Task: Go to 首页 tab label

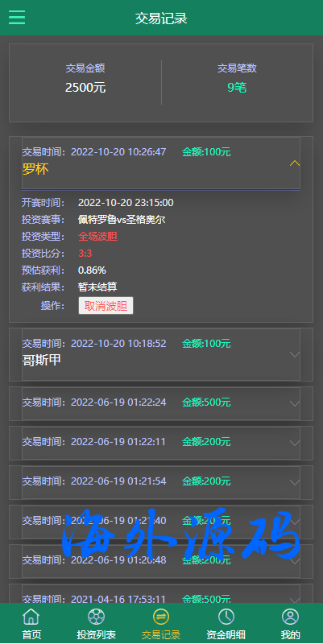Action: 31,635
